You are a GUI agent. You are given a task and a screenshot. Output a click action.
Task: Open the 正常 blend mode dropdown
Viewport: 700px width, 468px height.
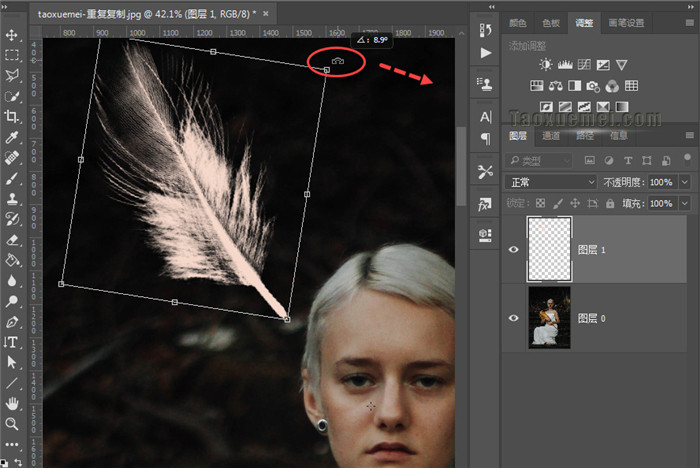pyautogui.click(x=551, y=182)
